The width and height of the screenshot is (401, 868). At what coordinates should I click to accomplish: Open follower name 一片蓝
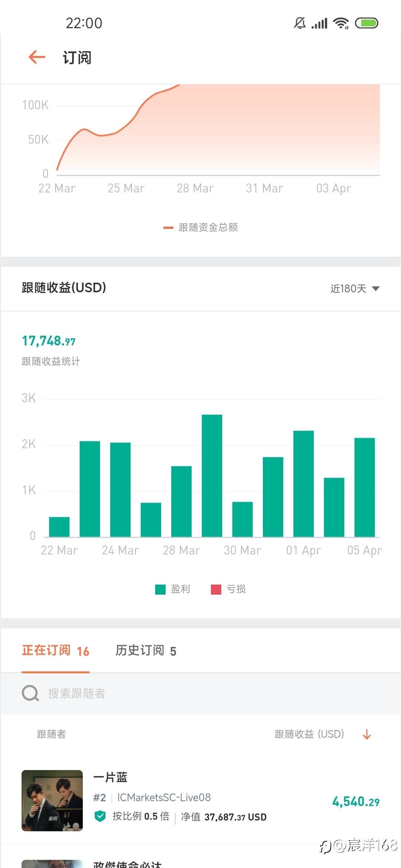[x=110, y=777]
